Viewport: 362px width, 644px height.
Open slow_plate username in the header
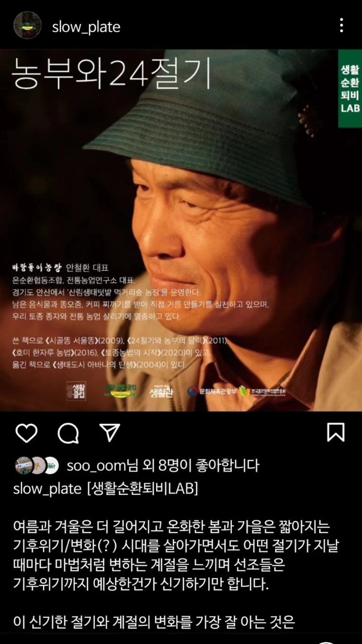pos(86,27)
